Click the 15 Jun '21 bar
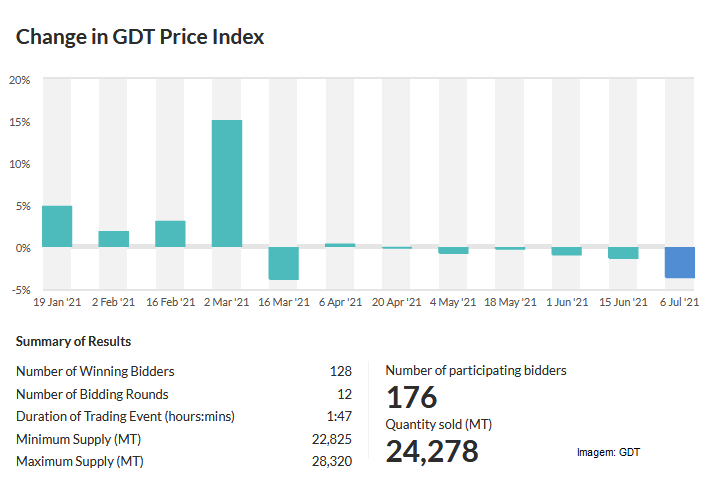Image resolution: width=718 pixels, height=491 pixels. click(623, 253)
